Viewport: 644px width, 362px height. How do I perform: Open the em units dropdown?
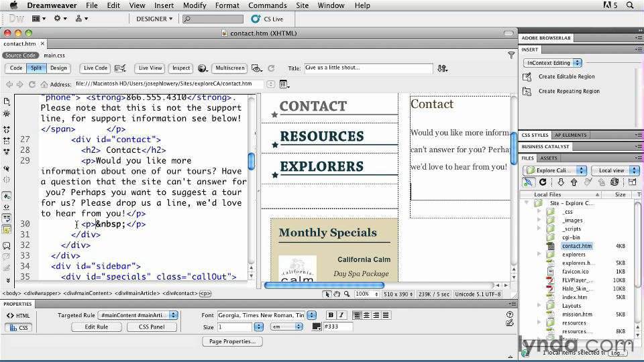coord(286,326)
